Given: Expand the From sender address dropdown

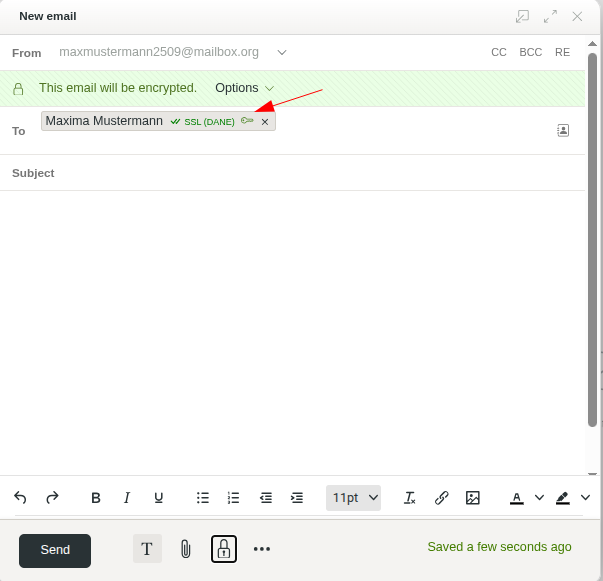Looking at the screenshot, I should click(x=282, y=52).
